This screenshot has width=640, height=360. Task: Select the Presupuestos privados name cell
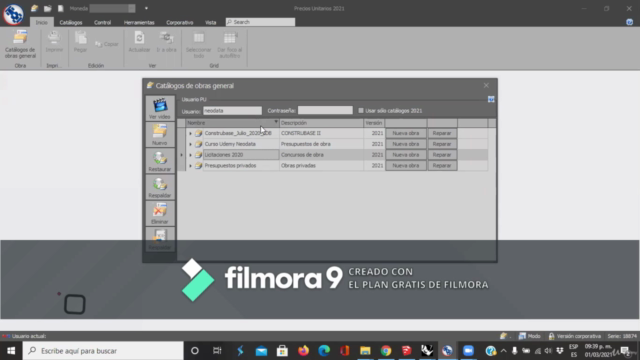[241, 166]
